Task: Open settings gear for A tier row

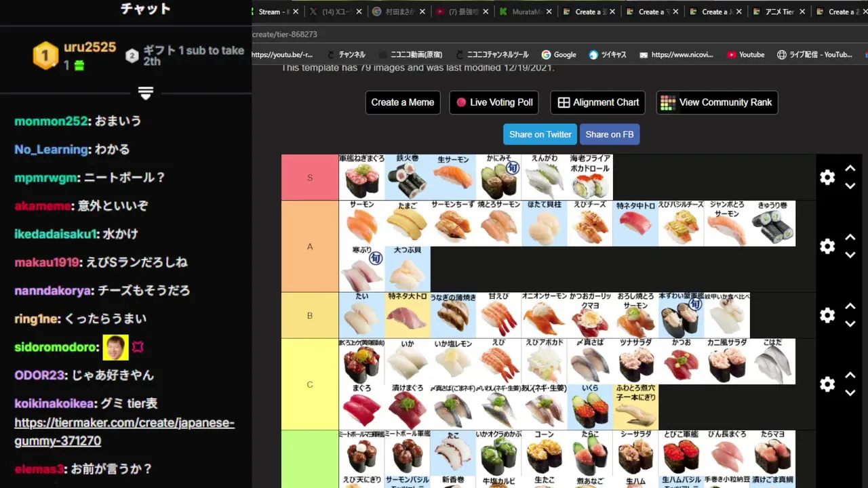Action: pyautogui.click(x=827, y=247)
